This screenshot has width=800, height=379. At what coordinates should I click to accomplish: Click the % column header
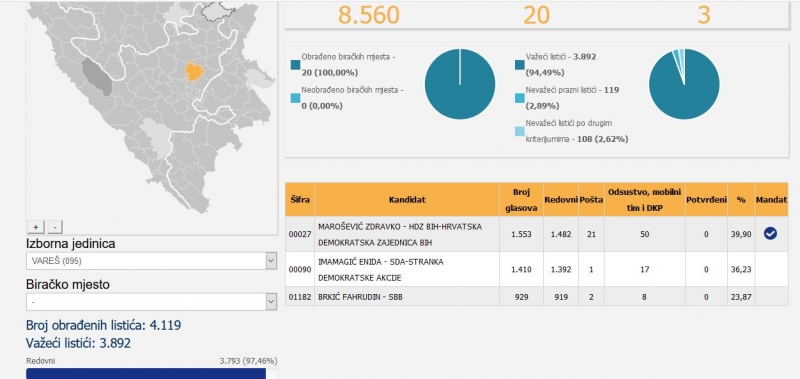click(741, 199)
